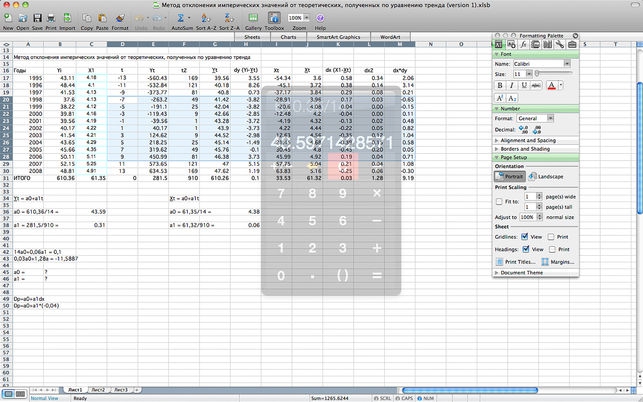Collapse the Font section
The image size is (643, 402).
click(x=497, y=54)
